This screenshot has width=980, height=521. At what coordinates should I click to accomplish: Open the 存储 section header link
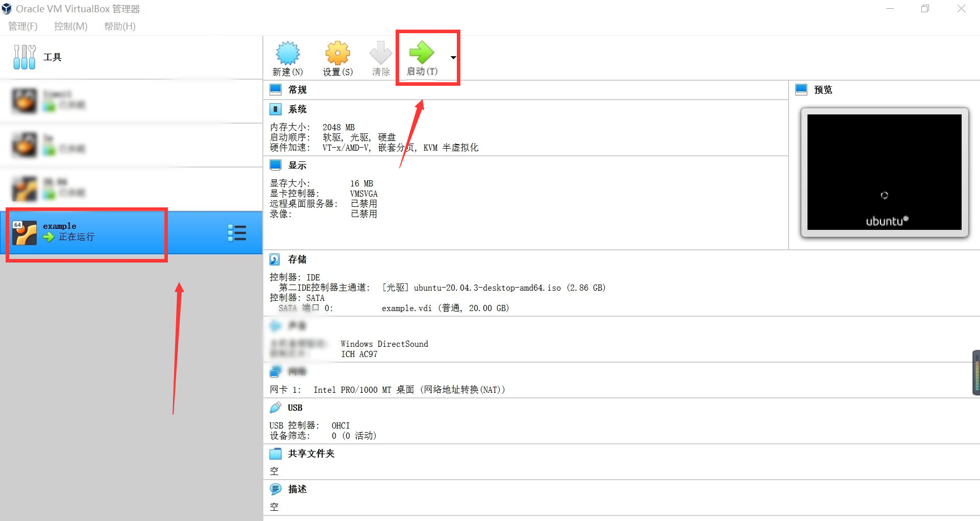(298, 259)
